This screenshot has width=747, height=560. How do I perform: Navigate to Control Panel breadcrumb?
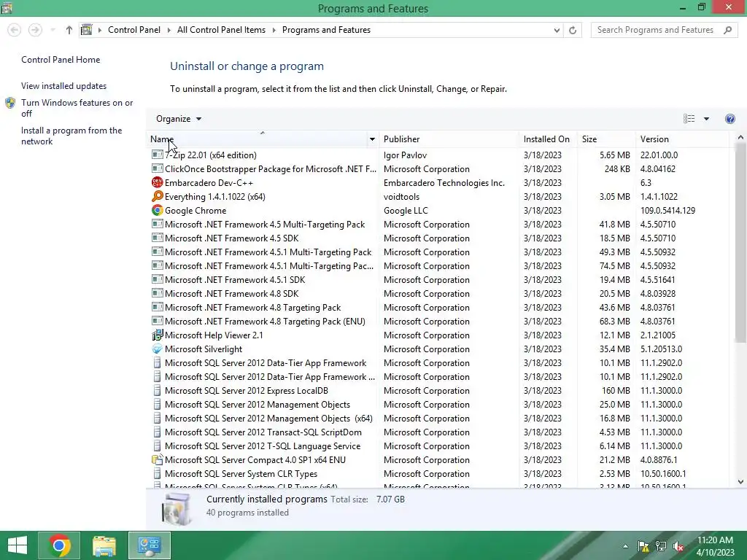134,30
